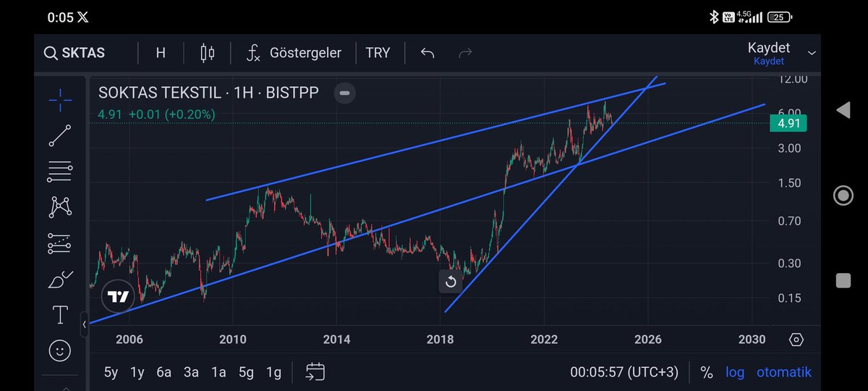
Task: Toggle log scale mode
Action: pos(735,372)
